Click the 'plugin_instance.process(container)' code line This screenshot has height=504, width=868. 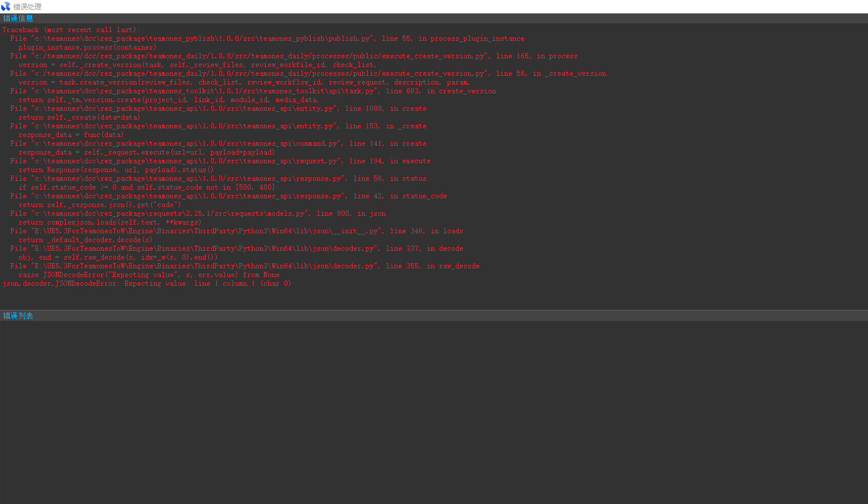tap(87, 47)
